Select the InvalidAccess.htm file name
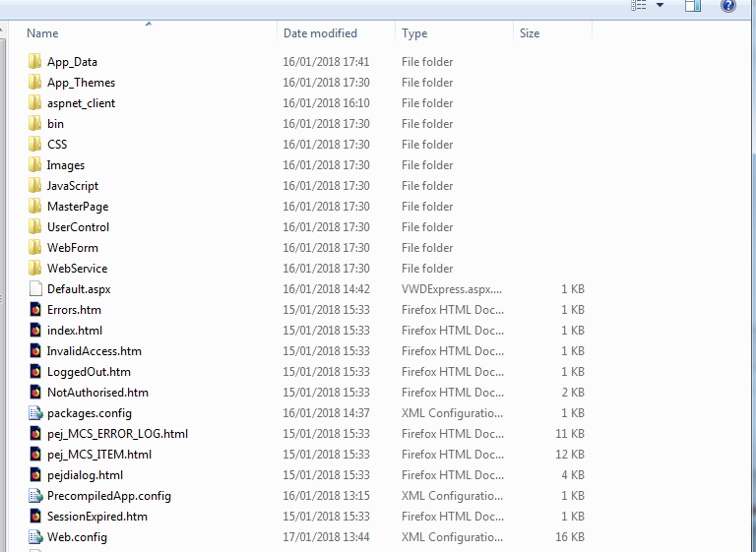756x552 pixels. pyautogui.click(x=94, y=351)
